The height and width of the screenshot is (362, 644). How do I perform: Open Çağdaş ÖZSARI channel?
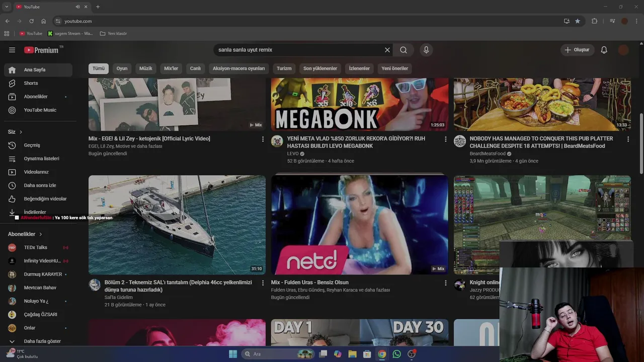click(38, 315)
